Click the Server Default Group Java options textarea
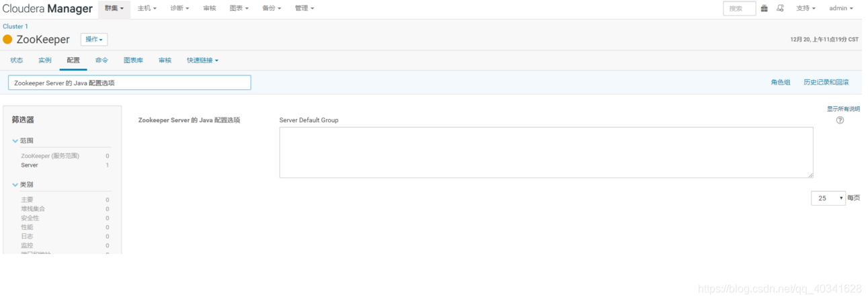Viewport: 868px width, 301px height. coord(546,153)
